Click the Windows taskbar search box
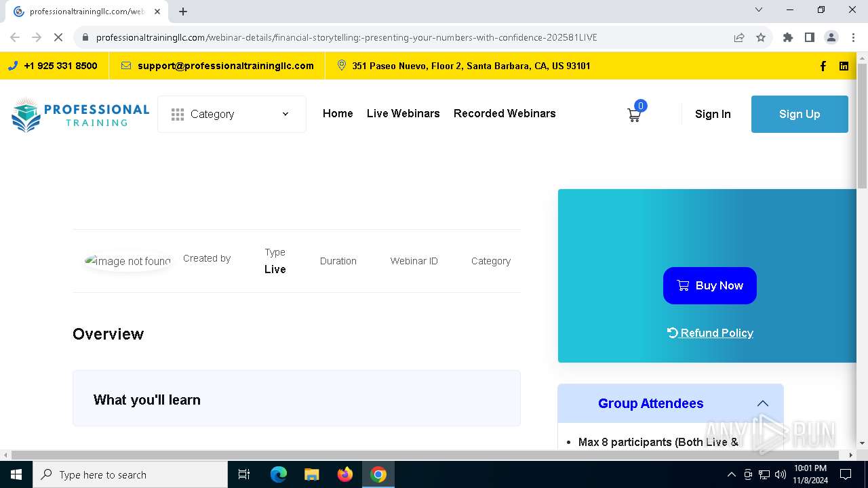Screen dimensions: 868x488 tap(130, 474)
